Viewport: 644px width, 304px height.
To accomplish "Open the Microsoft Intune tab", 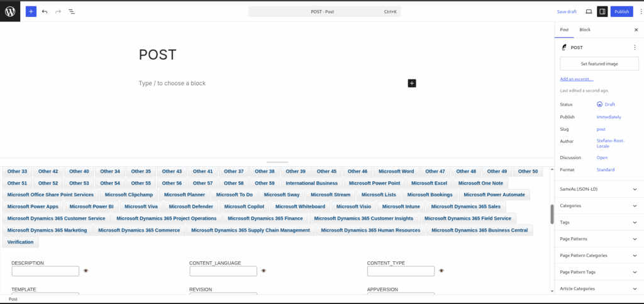I will point(401,206).
